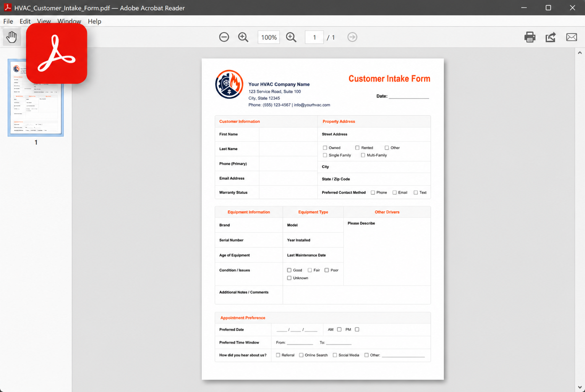Click the Customer Information heading
Viewport: 585px width, 392px height.
point(240,121)
